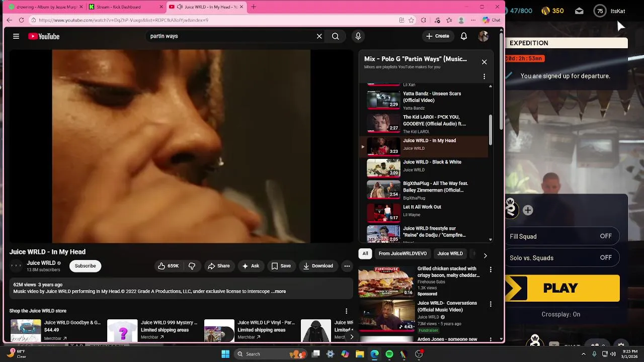Viewport: 644px width, 362px height.
Task: Open File Explorer from the taskbar
Action: (x=360, y=354)
